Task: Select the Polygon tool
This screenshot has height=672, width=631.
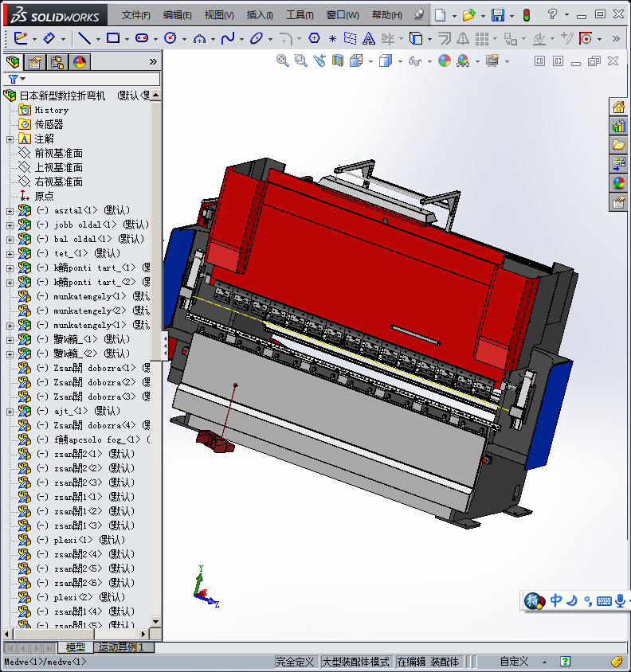Action: pyautogui.click(x=315, y=38)
